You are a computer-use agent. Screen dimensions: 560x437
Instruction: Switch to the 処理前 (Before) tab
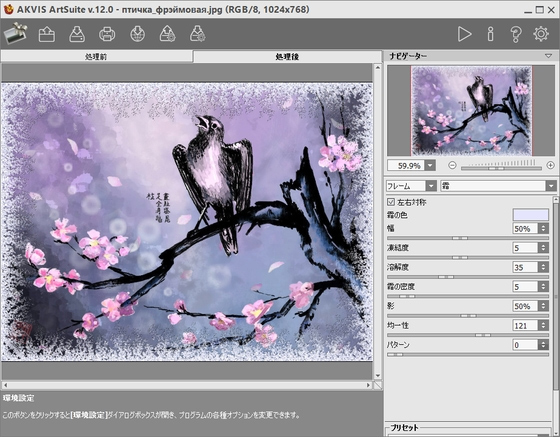click(96, 56)
